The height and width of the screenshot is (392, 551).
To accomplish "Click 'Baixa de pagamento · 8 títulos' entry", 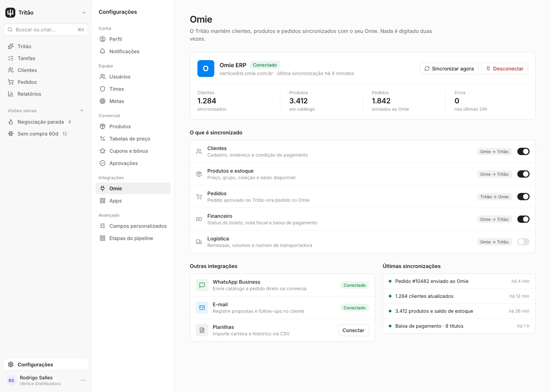I will pos(459,326).
